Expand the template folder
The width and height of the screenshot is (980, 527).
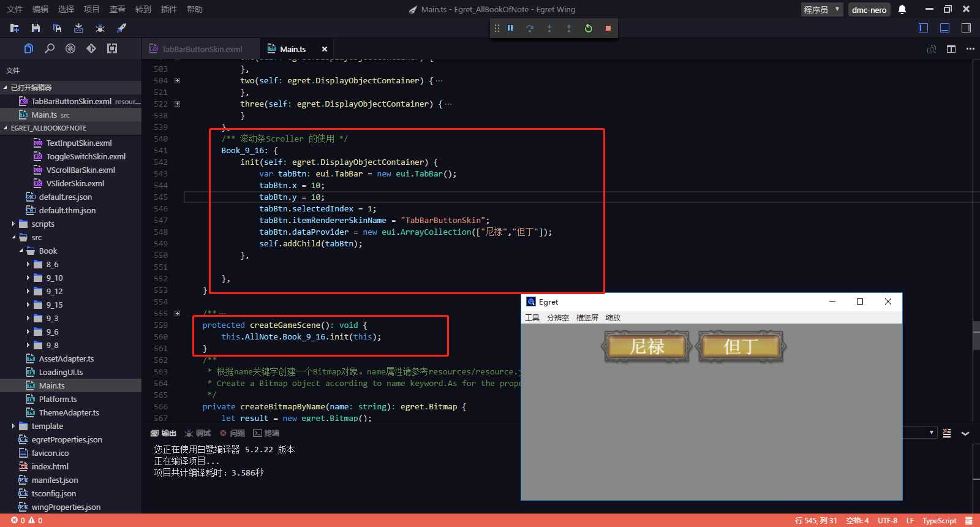[x=13, y=427]
